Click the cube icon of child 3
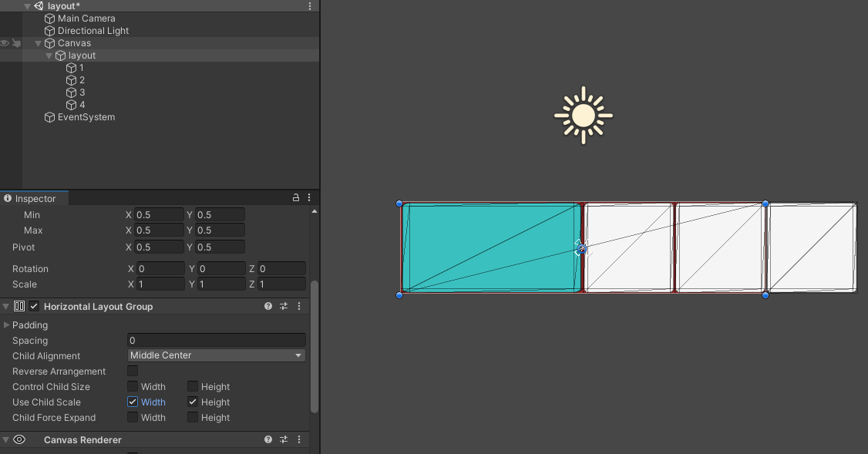 tap(72, 92)
